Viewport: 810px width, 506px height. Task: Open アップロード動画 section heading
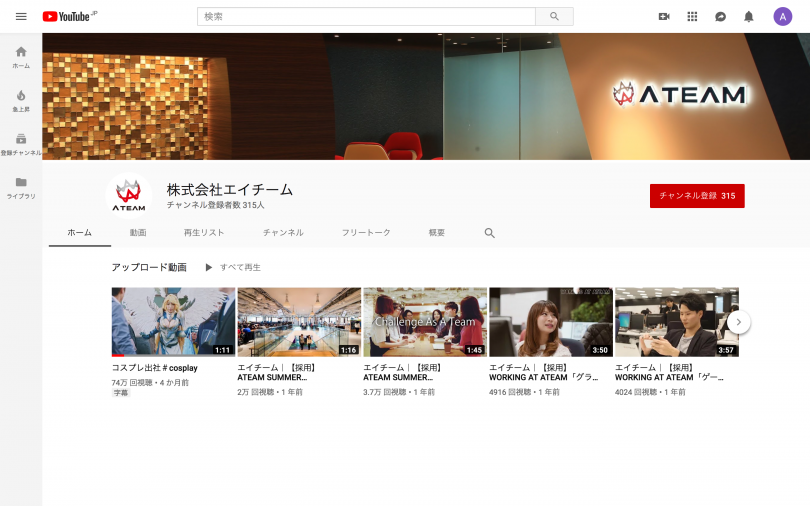click(149, 267)
